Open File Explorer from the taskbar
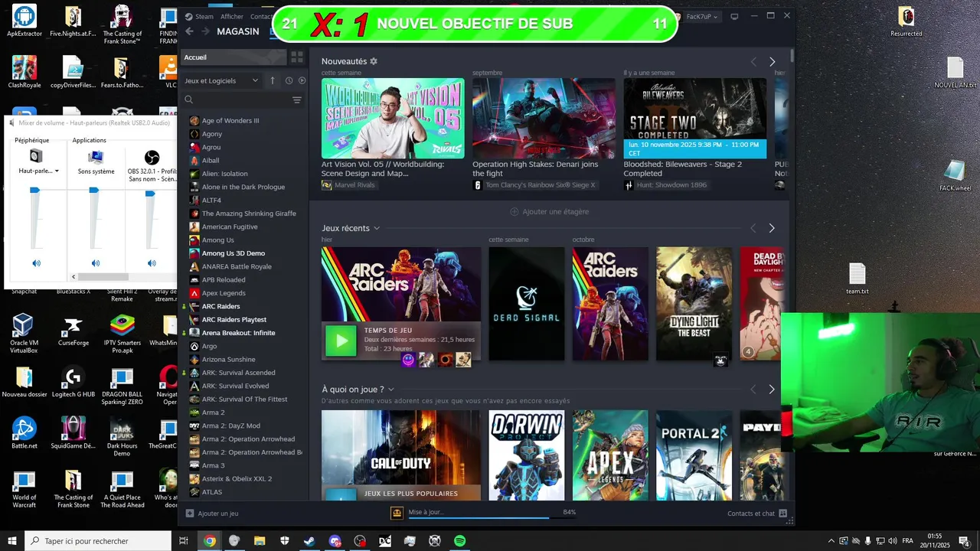This screenshot has height=551, width=980. point(259,541)
